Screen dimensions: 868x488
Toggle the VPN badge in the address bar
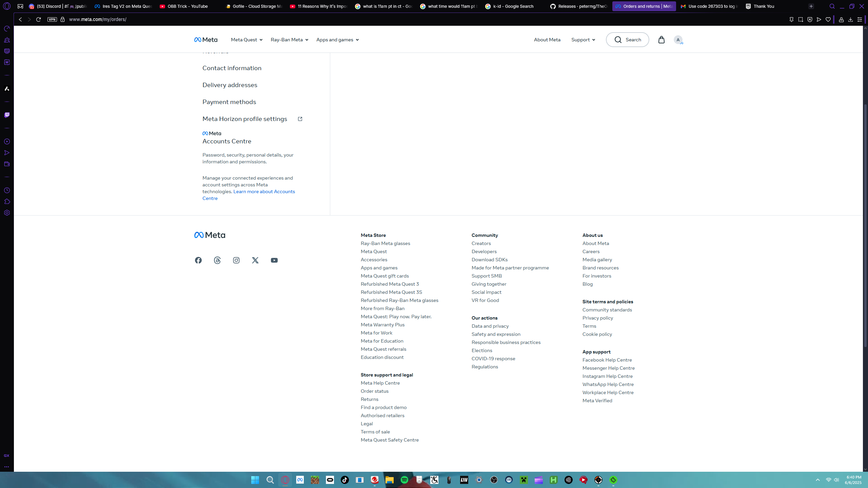(52, 20)
